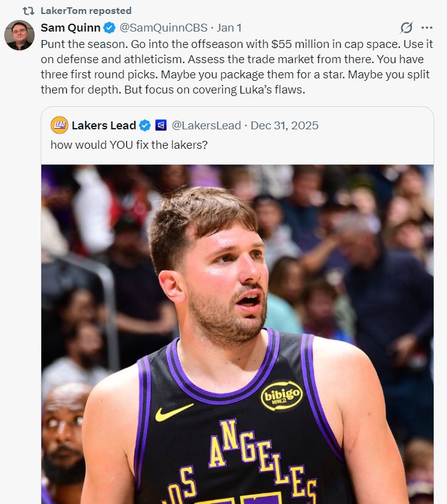Click the Lakers Lead avatar logo
Viewport: 447px width, 504px height.
[x=60, y=126]
